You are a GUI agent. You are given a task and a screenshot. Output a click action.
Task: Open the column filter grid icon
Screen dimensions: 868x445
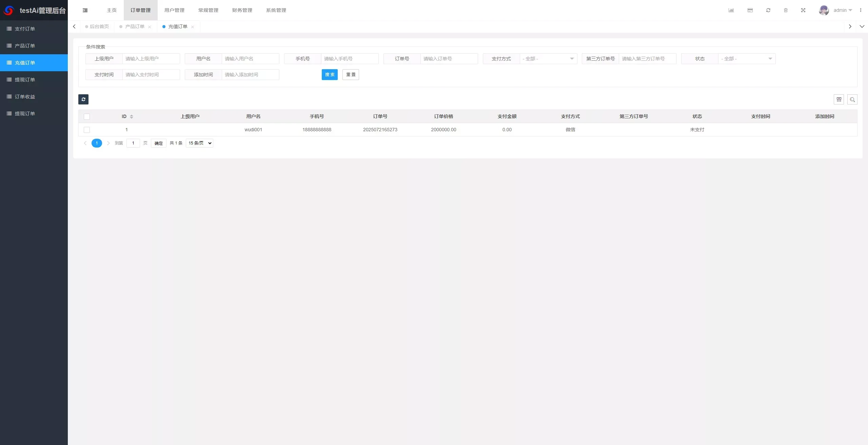839,99
